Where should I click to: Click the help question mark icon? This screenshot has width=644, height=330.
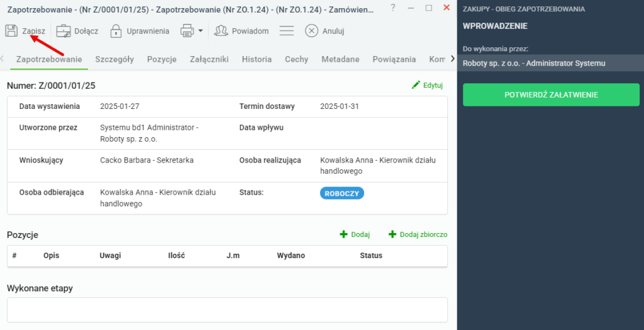coord(393,7)
